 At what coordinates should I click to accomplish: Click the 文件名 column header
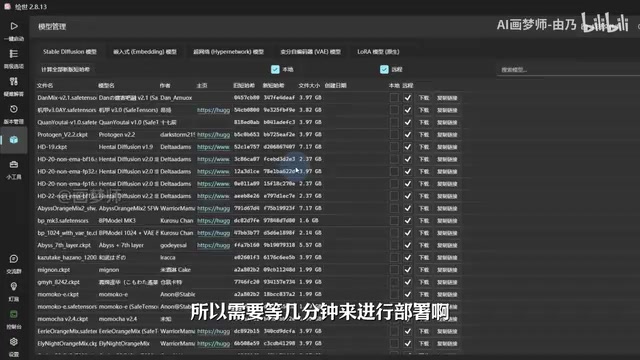(45, 85)
